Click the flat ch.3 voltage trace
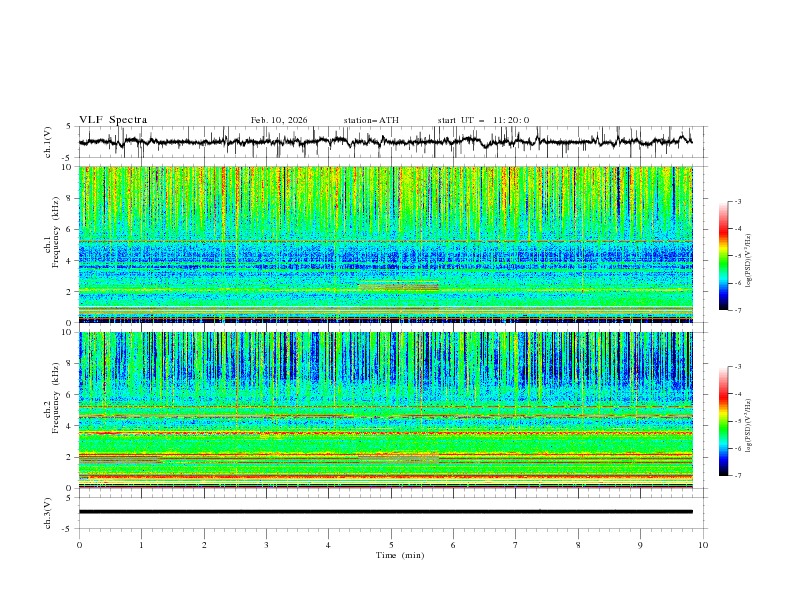Screen dimensions: 792x612 point(386,512)
